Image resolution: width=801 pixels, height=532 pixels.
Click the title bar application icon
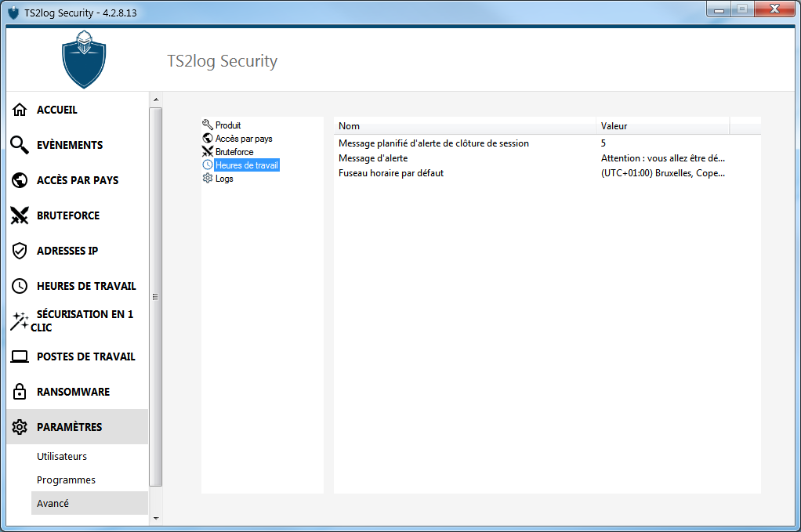point(13,13)
